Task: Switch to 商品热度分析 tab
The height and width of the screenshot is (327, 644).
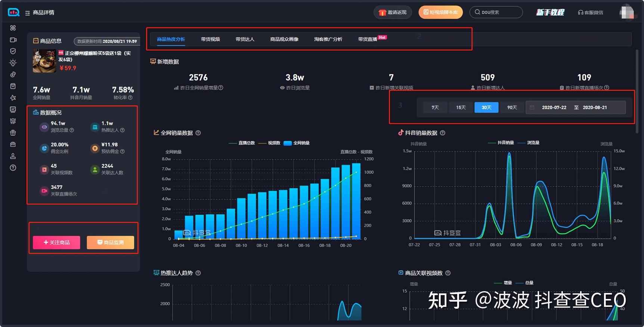Action: pyautogui.click(x=171, y=39)
